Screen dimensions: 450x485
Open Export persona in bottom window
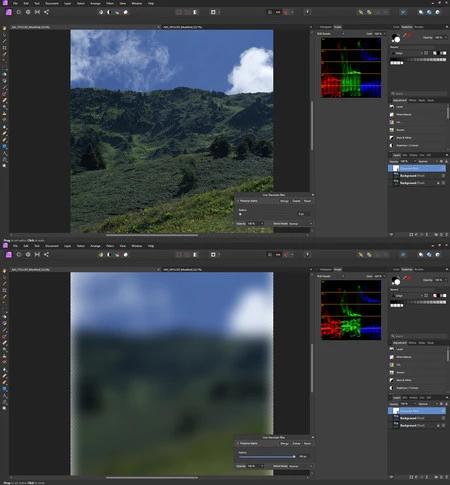point(46,255)
